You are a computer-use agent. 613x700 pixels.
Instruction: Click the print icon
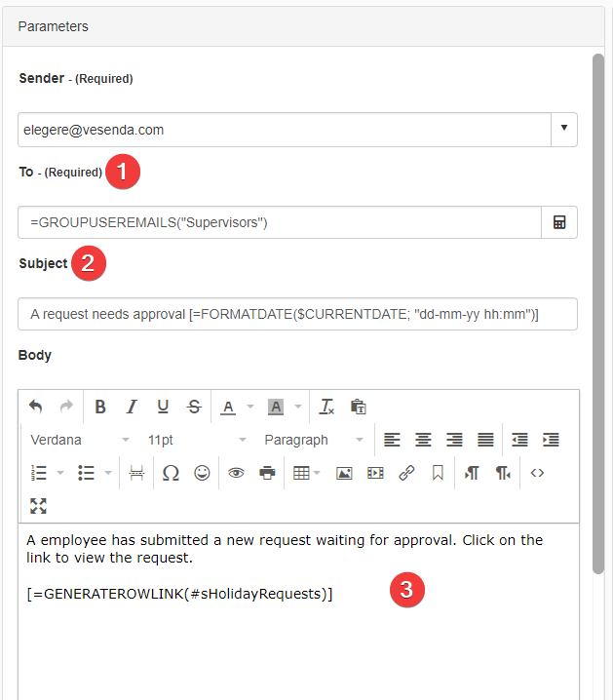267,473
